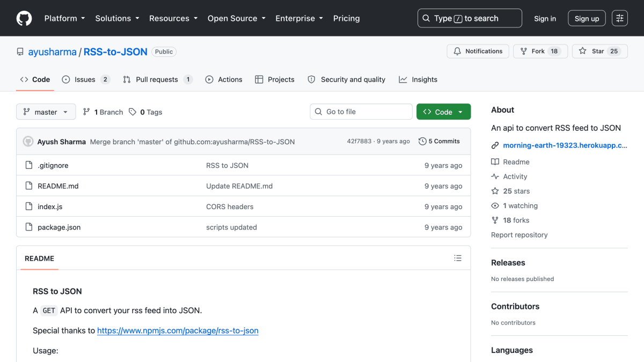
Task: Click Report repository
Action: click(x=519, y=235)
